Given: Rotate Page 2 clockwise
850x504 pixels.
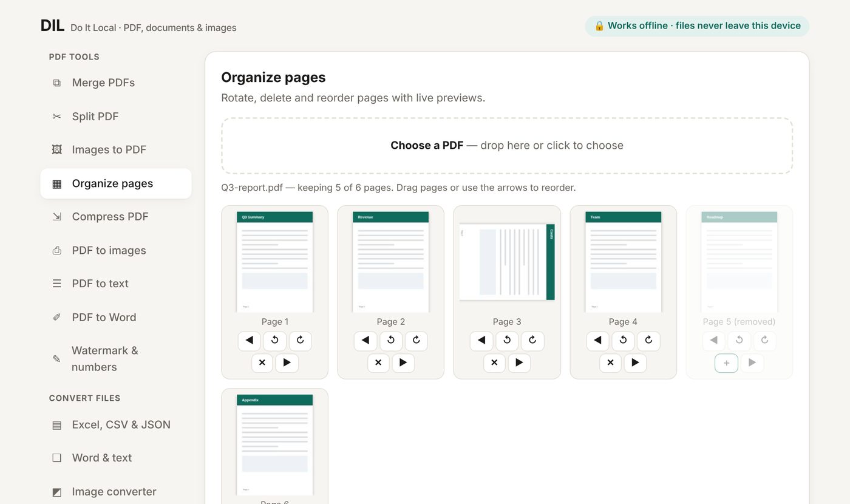Looking at the screenshot, I should (416, 341).
